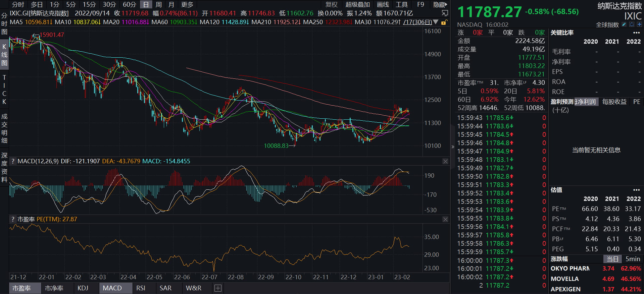This screenshot has width=644, height=294.
Task: Open the MA settings dropdown triangle
Action: [x=436, y=22]
